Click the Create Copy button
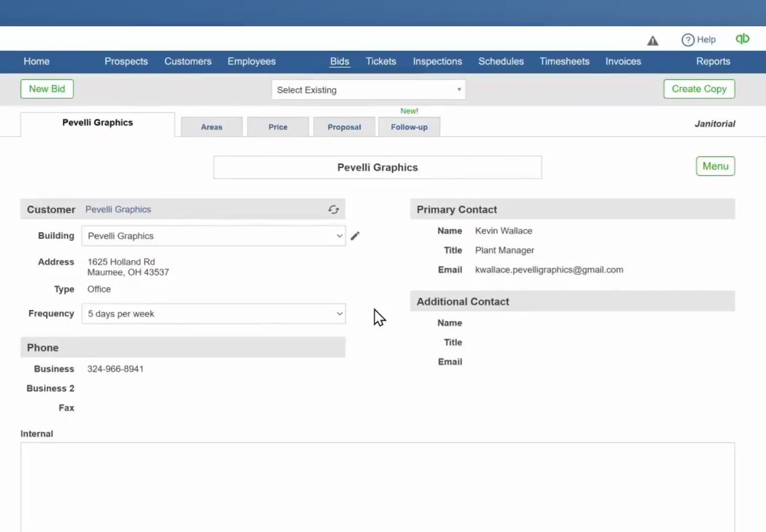This screenshot has height=532, width=766. [x=699, y=89]
